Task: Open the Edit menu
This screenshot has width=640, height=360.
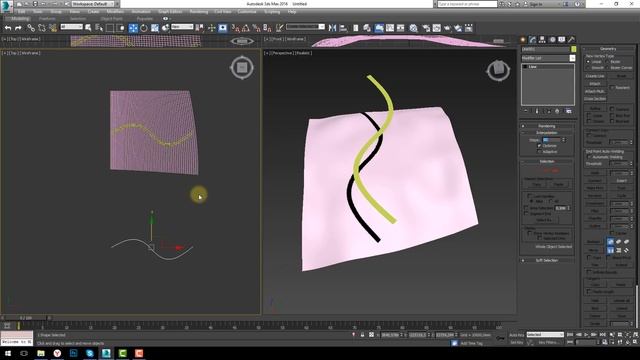Action: (x=21, y=12)
